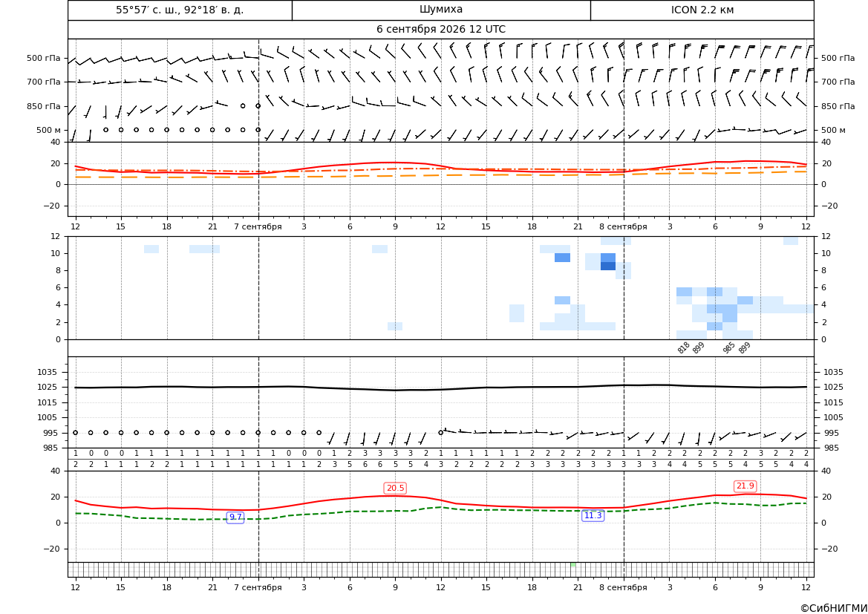Click the darkest blue cloud cell near 8 km
Screen dimensions: 868x614
pyautogui.click(x=608, y=267)
